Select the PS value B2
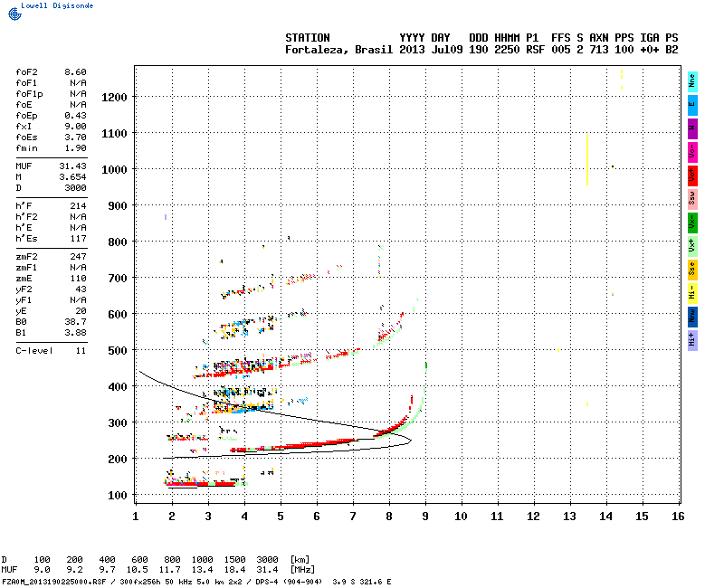 tap(672, 50)
